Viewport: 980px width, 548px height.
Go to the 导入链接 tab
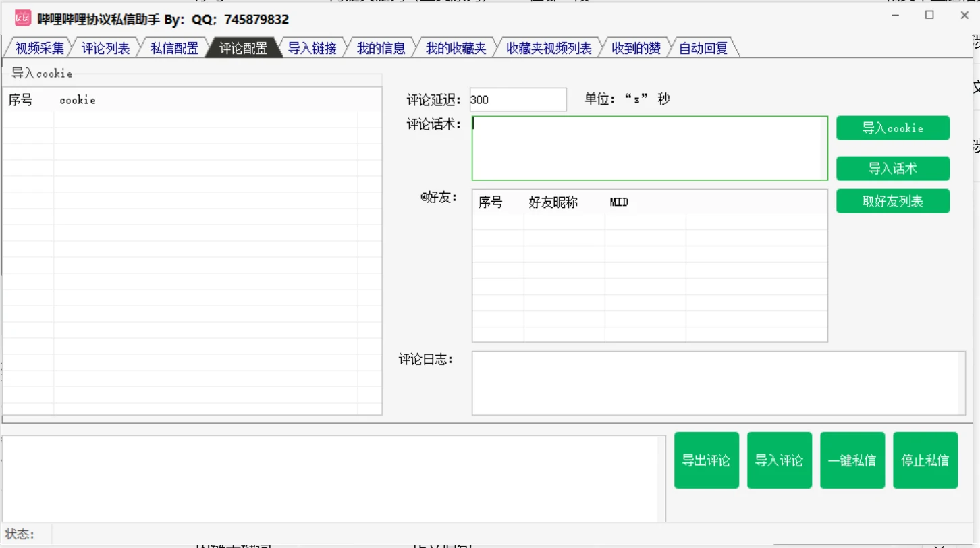[312, 48]
